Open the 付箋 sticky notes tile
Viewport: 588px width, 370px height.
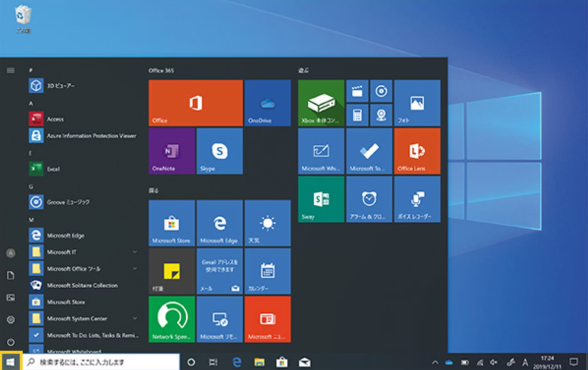pos(172,271)
